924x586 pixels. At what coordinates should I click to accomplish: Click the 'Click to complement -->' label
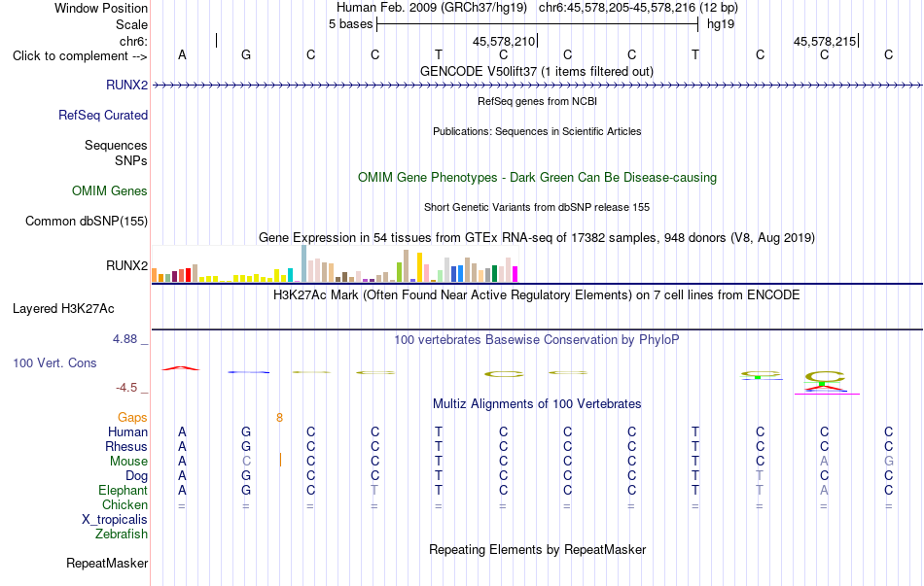[x=80, y=56]
